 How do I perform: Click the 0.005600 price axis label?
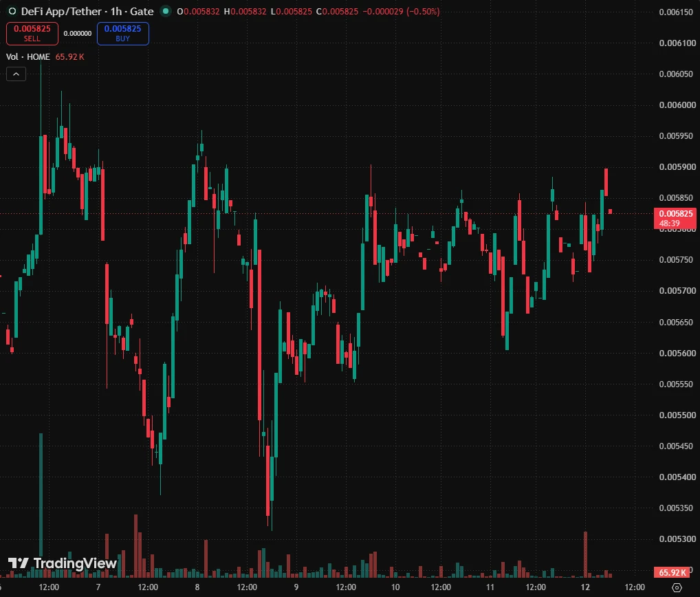pos(677,354)
